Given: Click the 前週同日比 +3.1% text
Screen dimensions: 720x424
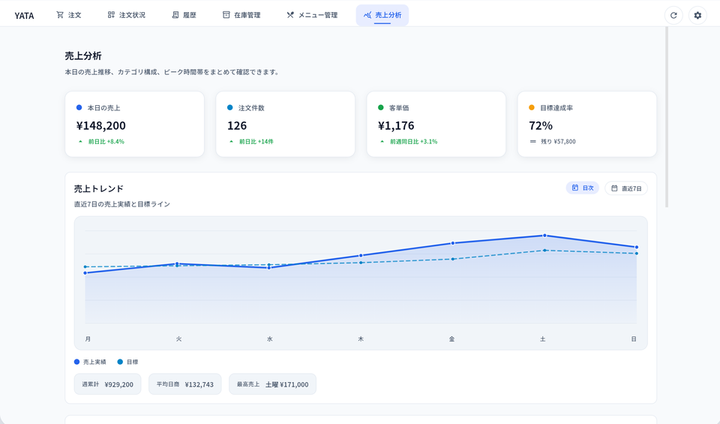Looking at the screenshot, I should 414,141.
